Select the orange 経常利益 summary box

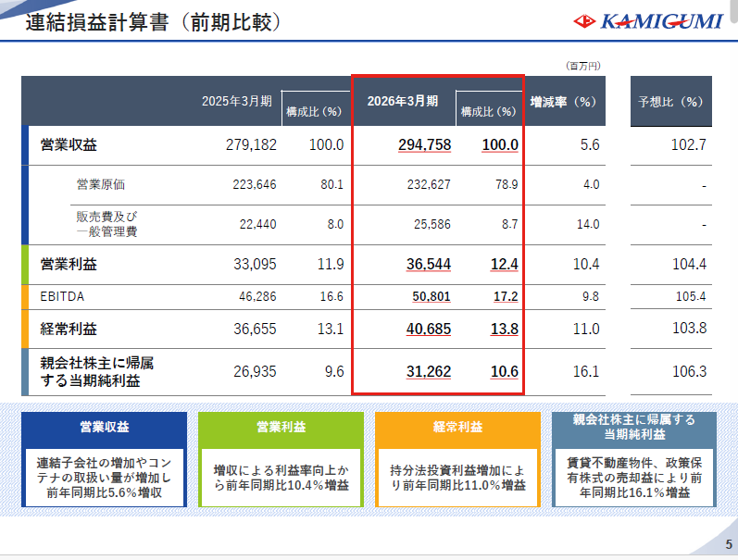[457, 459]
